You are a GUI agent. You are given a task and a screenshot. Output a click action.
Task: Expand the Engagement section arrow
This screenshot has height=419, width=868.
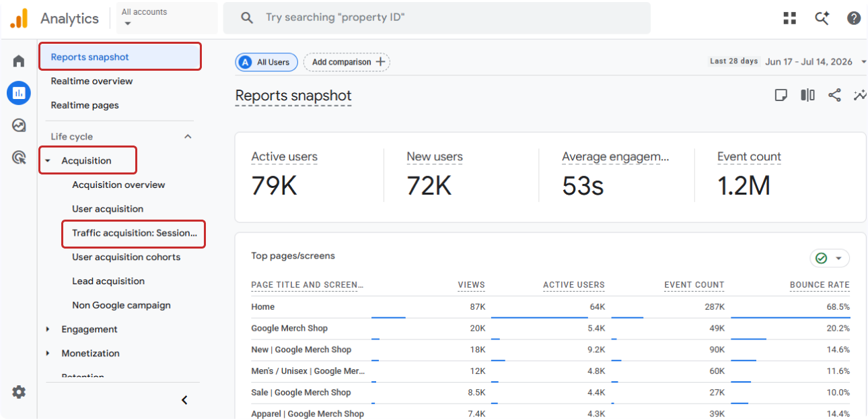tap(48, 329)
